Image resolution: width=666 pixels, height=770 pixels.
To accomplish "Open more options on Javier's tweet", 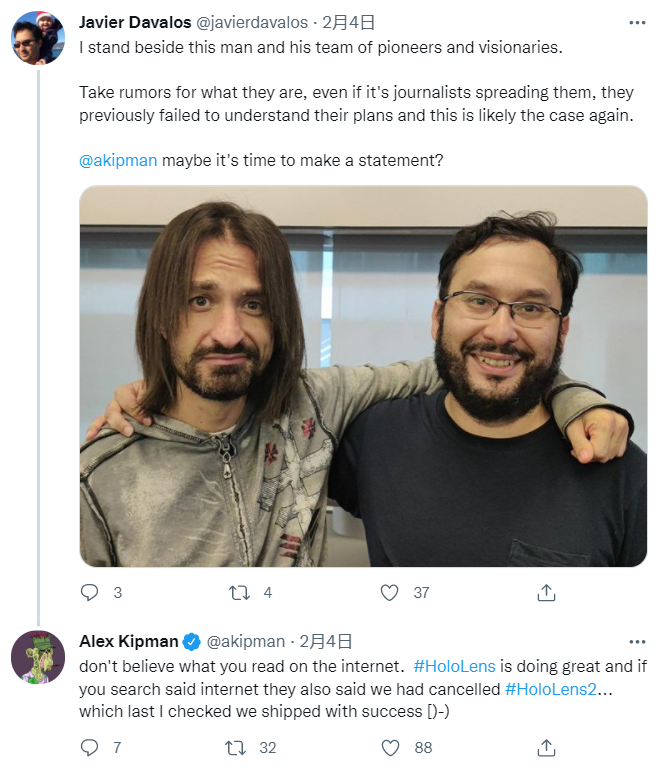I will click(637, 22).
